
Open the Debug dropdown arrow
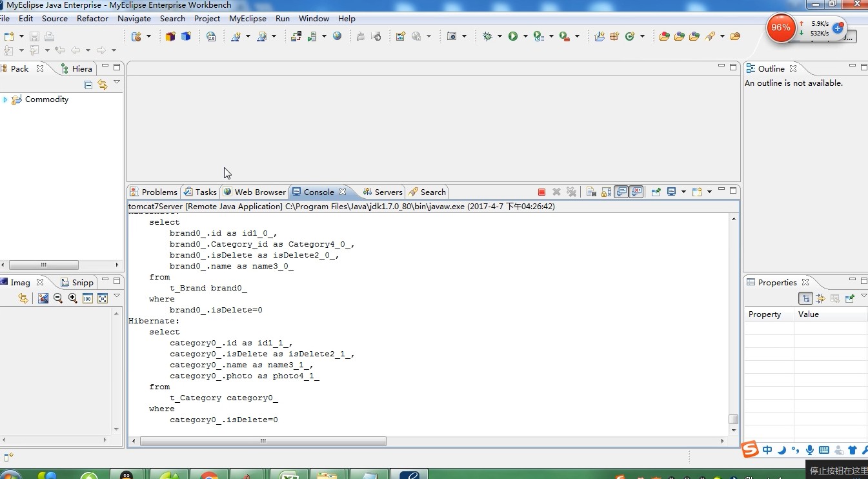(x=500, y=36)
